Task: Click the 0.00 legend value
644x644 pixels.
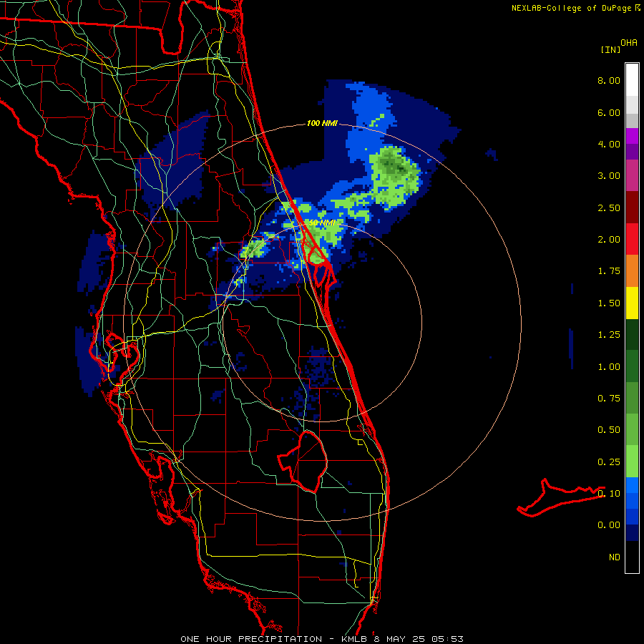Action: coord(609,525)
